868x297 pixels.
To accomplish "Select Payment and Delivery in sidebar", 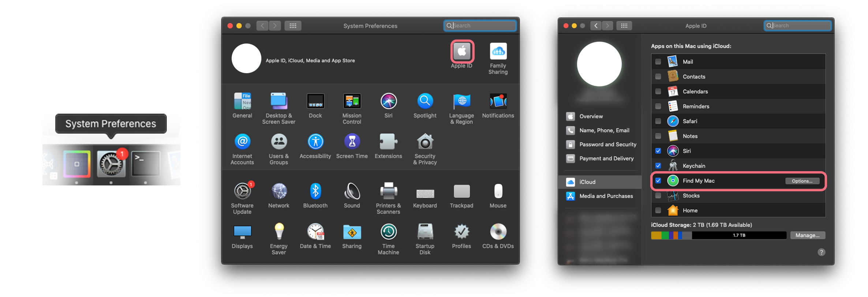I will [x=600, y=158].
